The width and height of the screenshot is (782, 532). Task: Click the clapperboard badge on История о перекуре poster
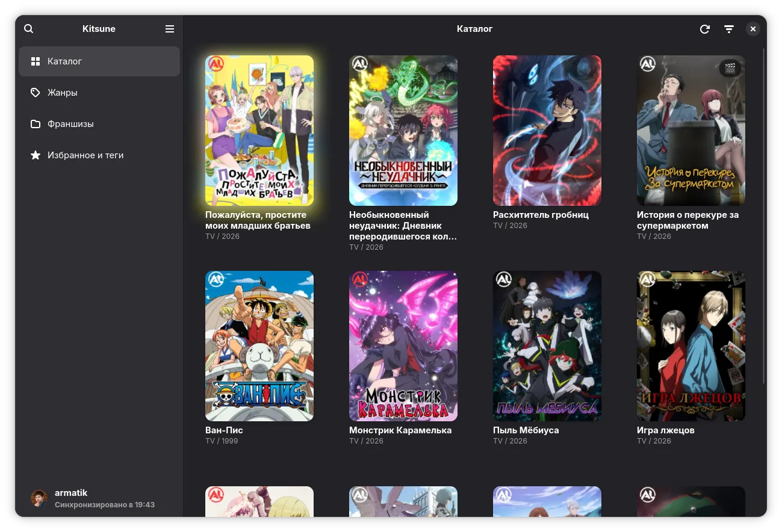[x=730, y=68]
